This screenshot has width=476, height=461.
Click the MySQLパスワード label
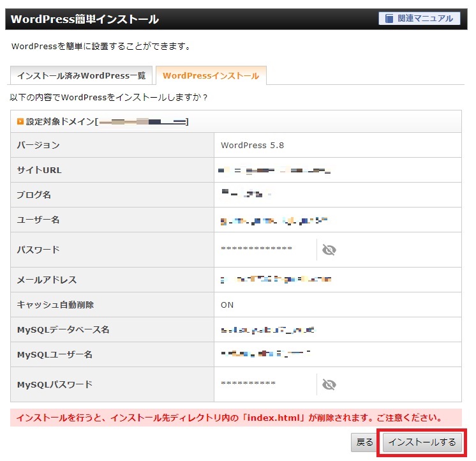tap(55, 384)
